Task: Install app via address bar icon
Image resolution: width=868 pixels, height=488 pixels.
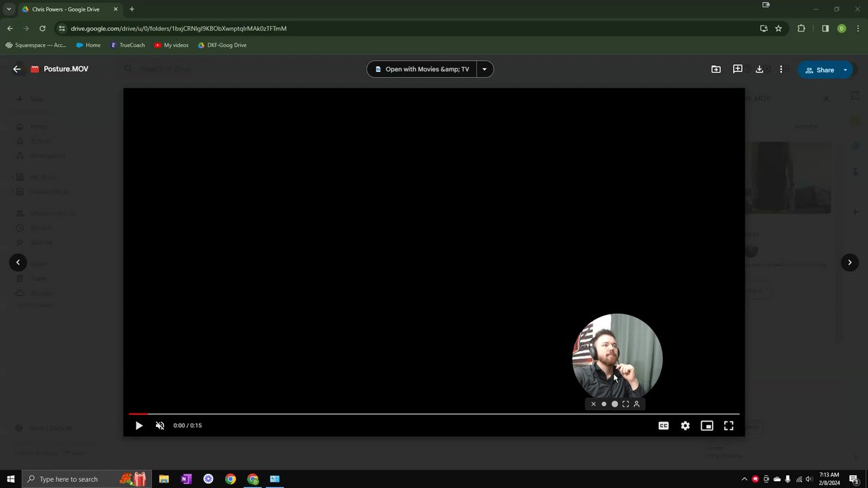Action: pyautogui.click(x=764, y=28)
